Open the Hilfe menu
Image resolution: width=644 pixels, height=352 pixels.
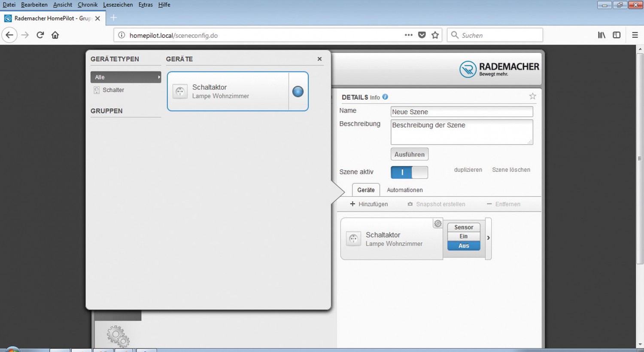point(164,5)
